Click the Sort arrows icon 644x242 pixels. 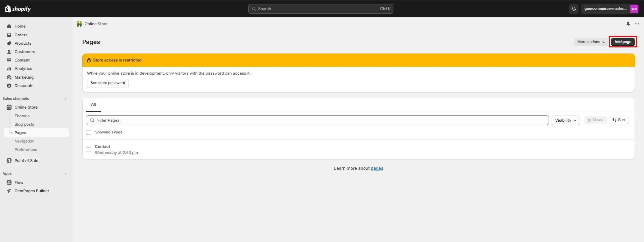click(x=614, y=120)
